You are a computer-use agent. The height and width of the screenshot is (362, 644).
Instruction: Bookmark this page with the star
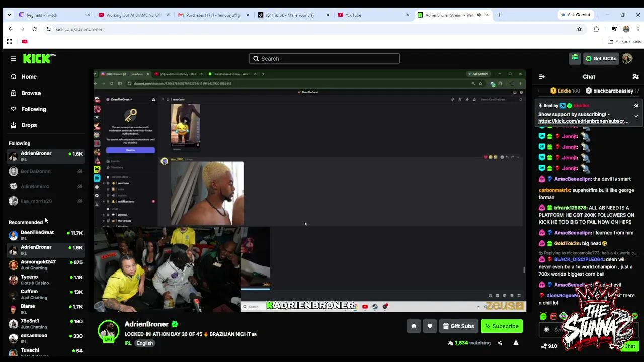click(x=579, y=29)
